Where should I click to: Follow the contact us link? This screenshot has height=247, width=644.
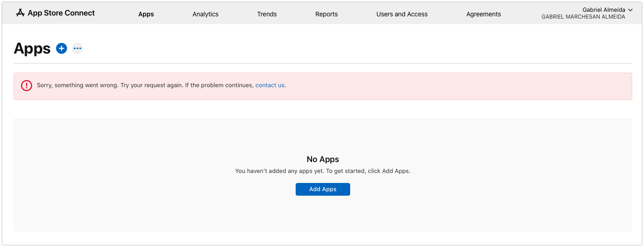click(270, 85)
